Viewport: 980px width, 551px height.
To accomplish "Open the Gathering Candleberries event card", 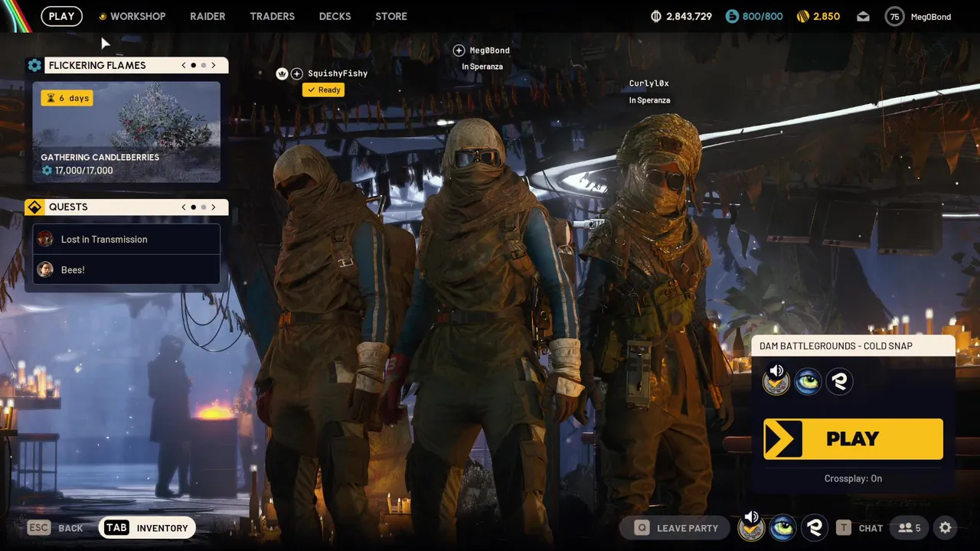I will tap(126, 132).
